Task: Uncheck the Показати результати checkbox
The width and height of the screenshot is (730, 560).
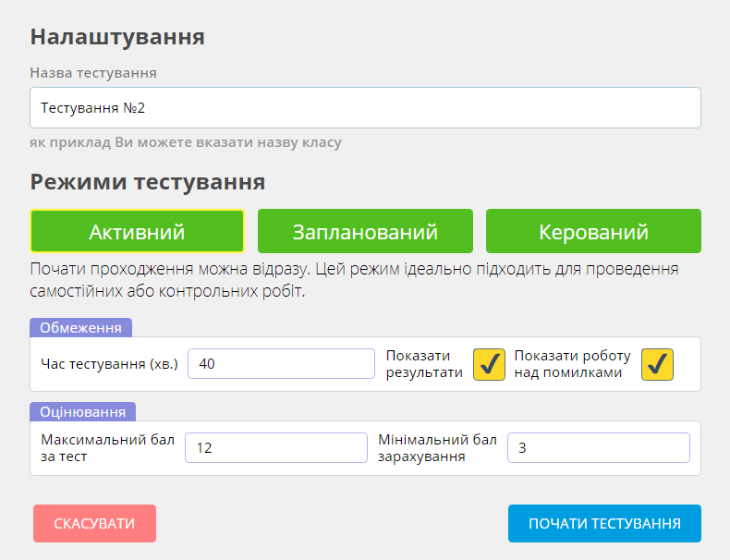Action: point(489,364)
